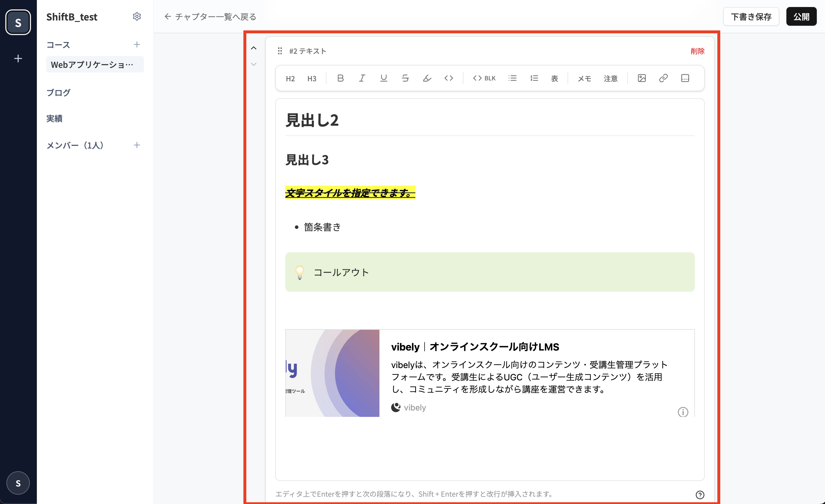Toggle underline formatting
The image size is (825, 504).
(384, 78)
